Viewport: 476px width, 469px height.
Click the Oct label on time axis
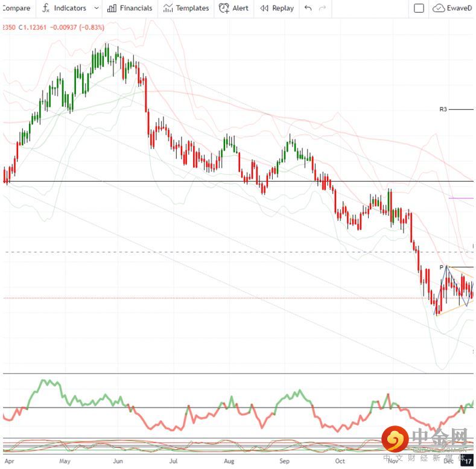[340, 461]
